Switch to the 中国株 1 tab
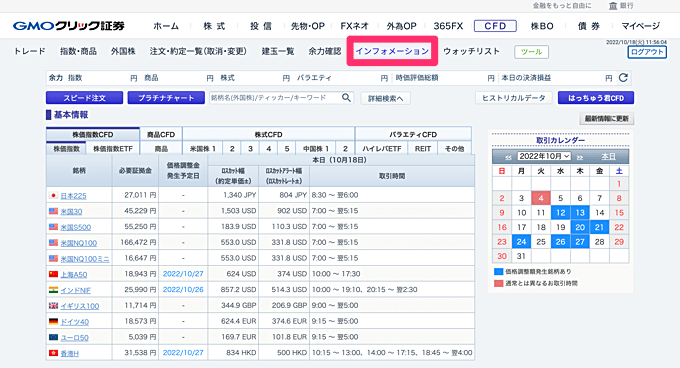Image resolution: width=680 pixels, height=368 pixels. (316, 149)
